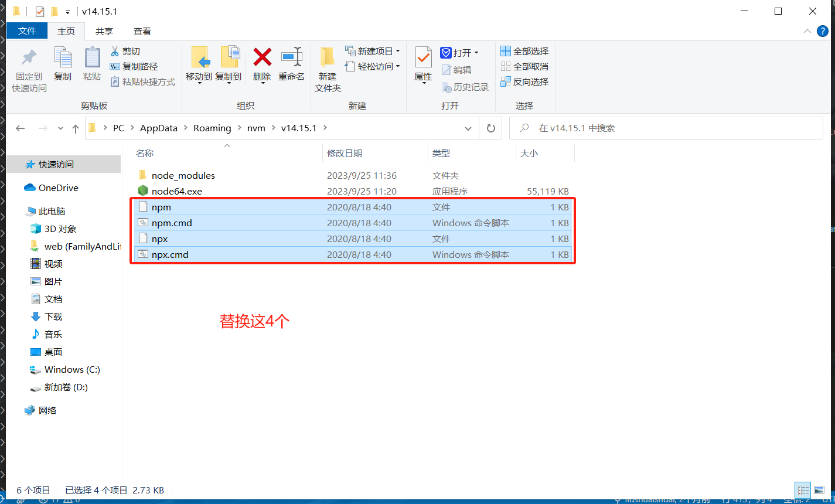
Task: Select the npx file without extension
Action: (x=159, y=239)
